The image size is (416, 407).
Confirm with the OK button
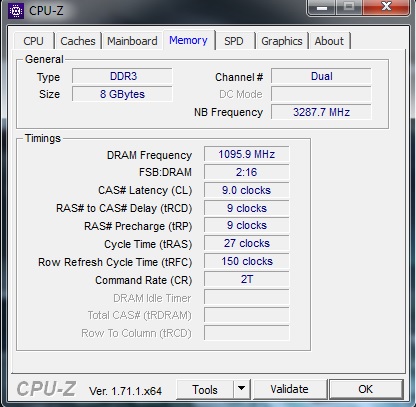(366, 389)
